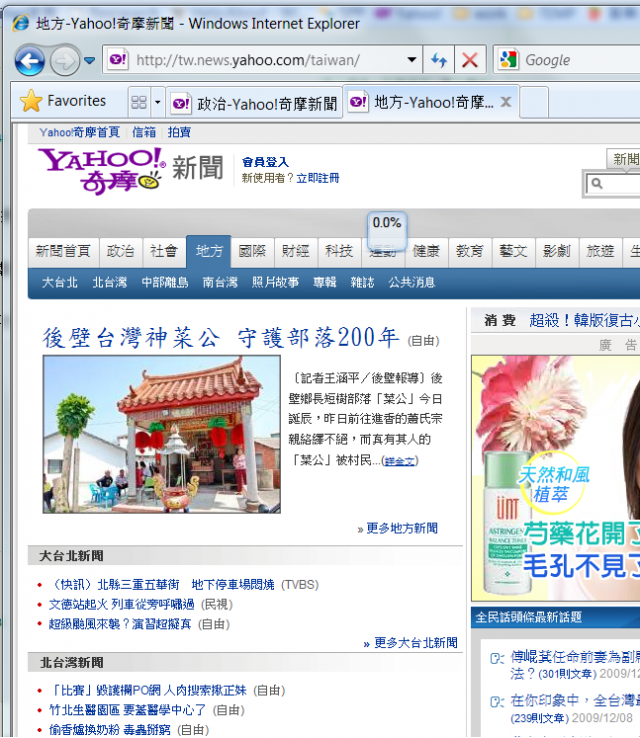
Task: Select the 照片故事 sub-menu item
Action: 275,282
